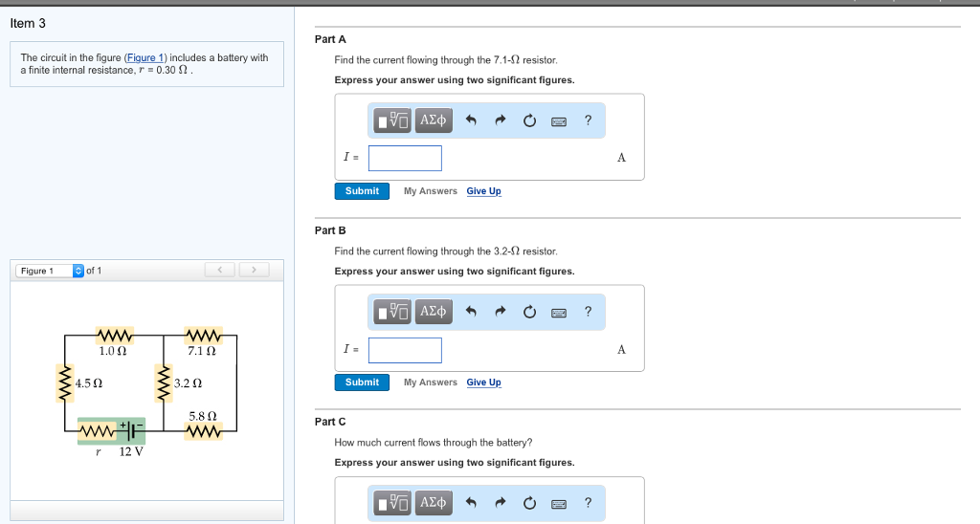The image size is (980, 524).
Task: Open My Answers for Part A
Action: coord(431,191)
